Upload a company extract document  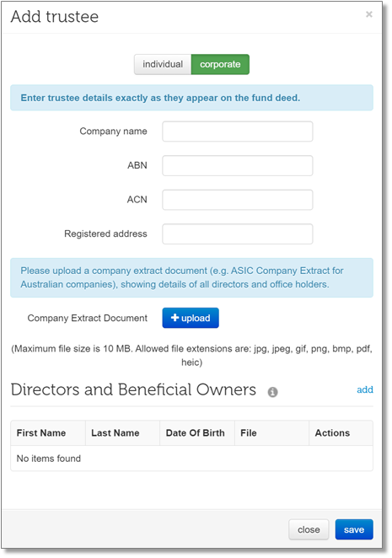point(191,318)
